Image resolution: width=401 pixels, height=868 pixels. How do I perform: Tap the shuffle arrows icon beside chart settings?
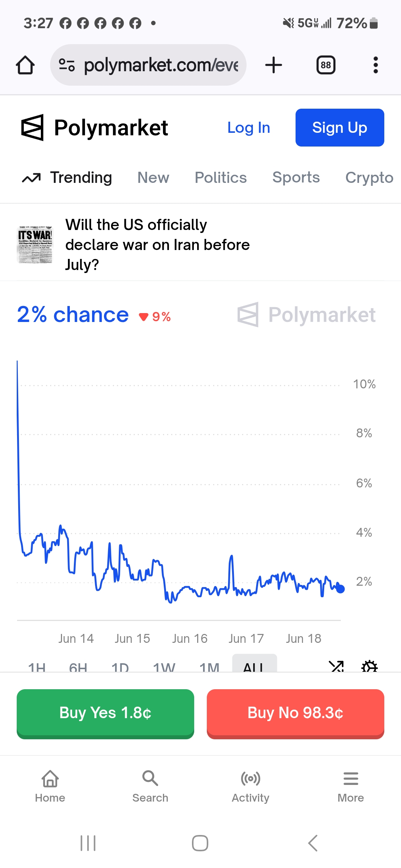pos(336,666)
